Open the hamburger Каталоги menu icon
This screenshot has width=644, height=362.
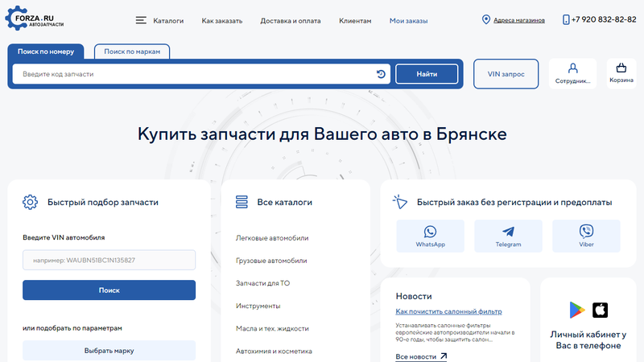[x=141, y=20]
